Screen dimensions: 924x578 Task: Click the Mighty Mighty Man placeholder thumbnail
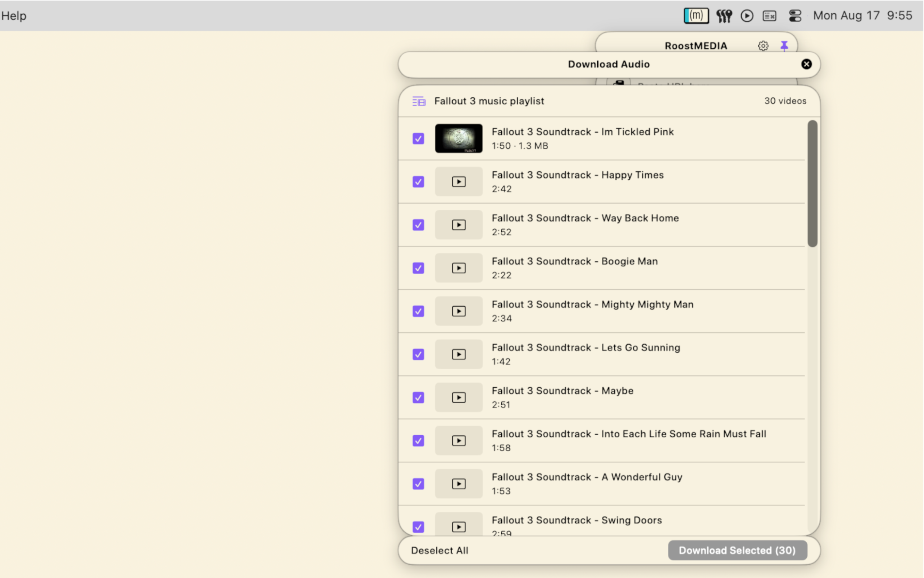458,311
